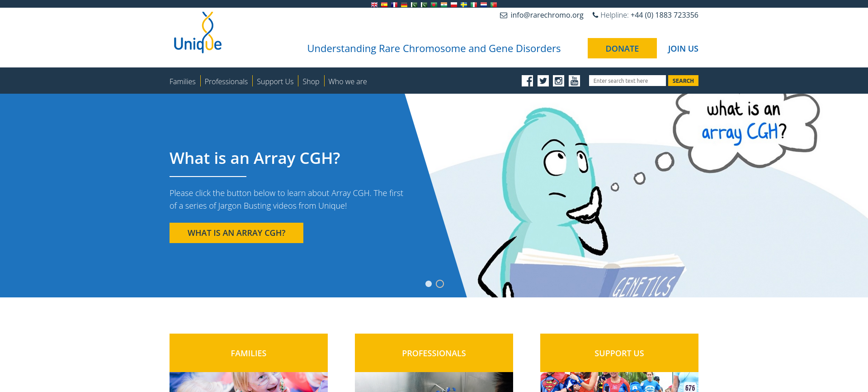Open the Instagram social icon
Image resolution: width=868 pixels, height=392 pixels.
pyautogui.click(x=559, y=81)
